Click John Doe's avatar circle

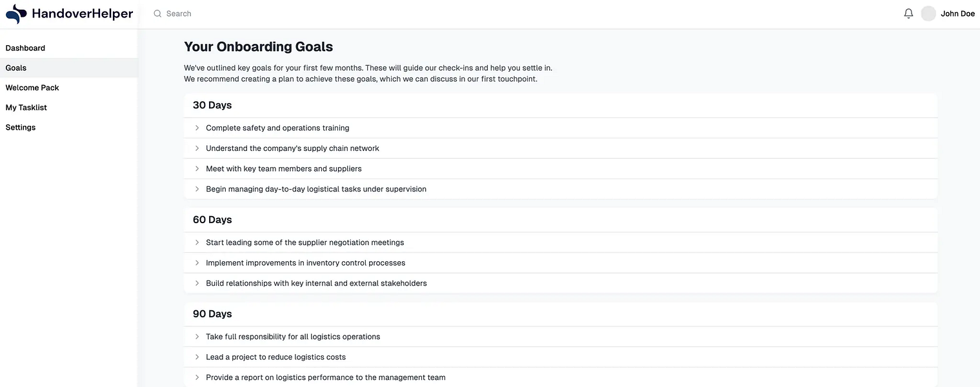point(928,14)
